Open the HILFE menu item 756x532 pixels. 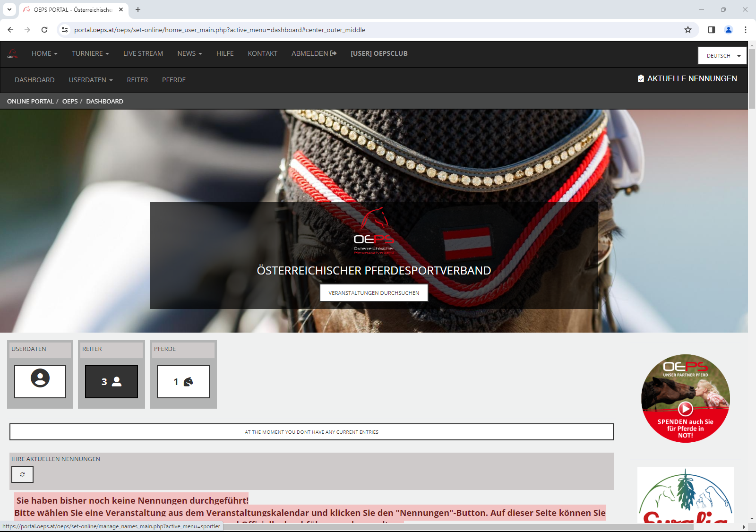225,54
